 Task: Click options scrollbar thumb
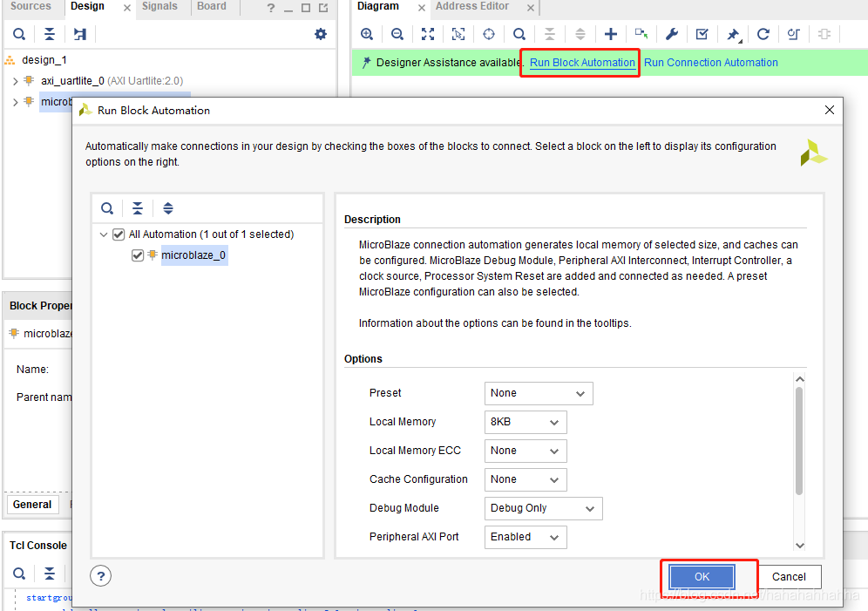coord(799,441)
